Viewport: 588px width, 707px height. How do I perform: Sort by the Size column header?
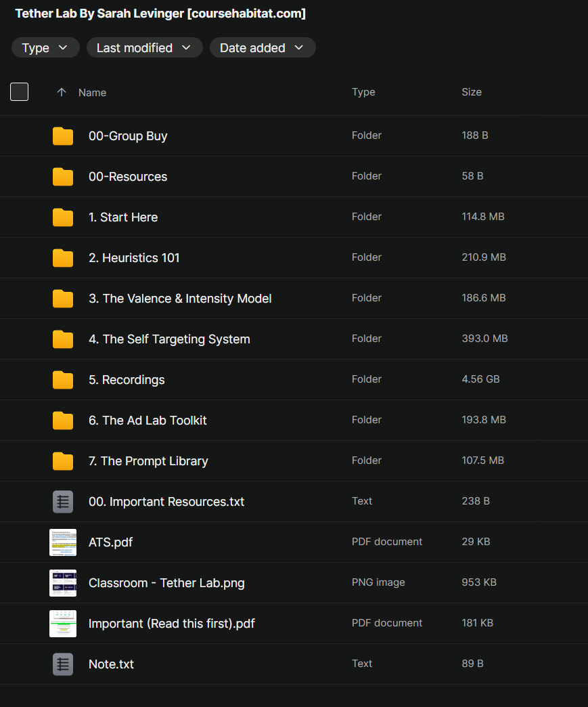472,92
